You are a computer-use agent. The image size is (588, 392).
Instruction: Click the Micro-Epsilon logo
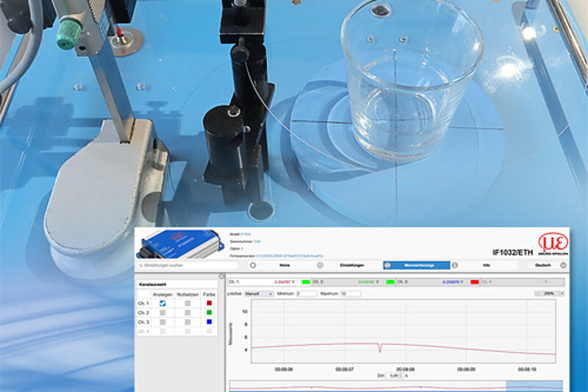pyautogui.click(x=553, y=244)
